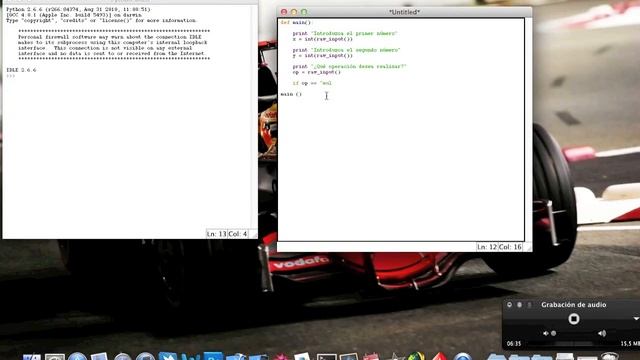This screenshot has height=360, width=640.
Task: Click the 'Type "copyright", "credits"' shell line
Action: click(102, 20)
